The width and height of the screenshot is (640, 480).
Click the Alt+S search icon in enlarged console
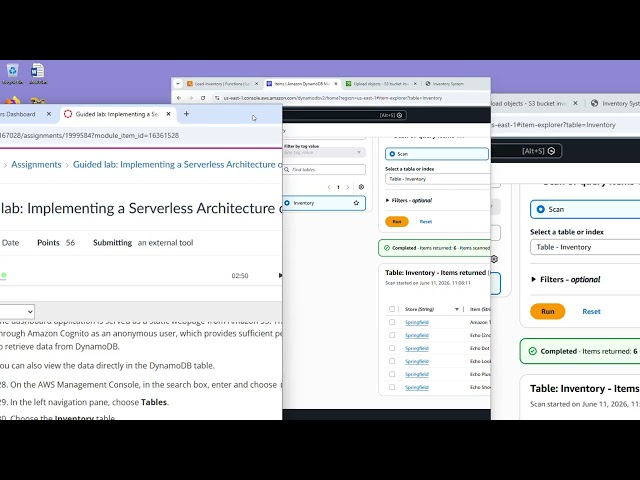(x=551, y=151)
